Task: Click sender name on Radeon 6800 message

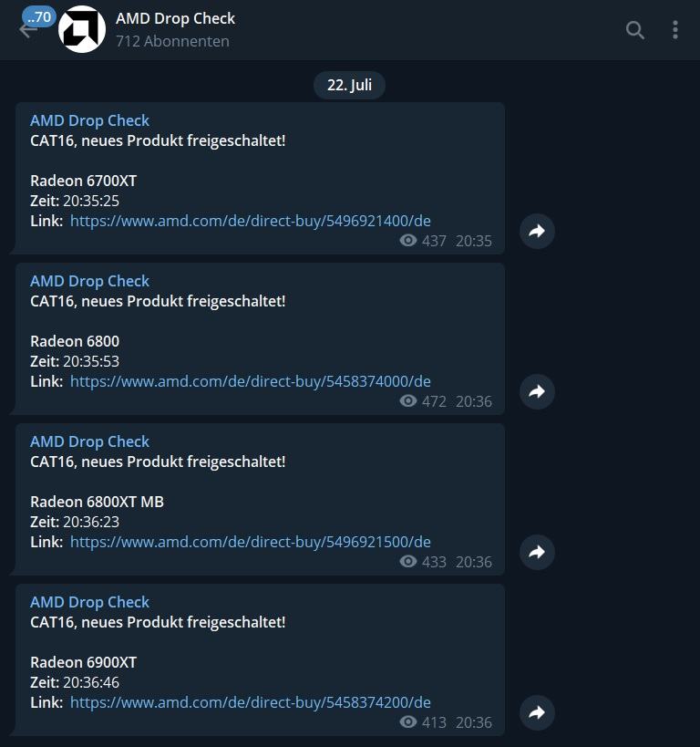Action: [x=89, y=281]
